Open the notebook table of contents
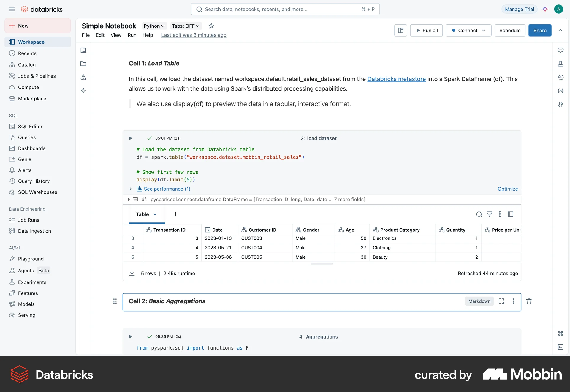The image size is (570, 392). coord(83,50)
